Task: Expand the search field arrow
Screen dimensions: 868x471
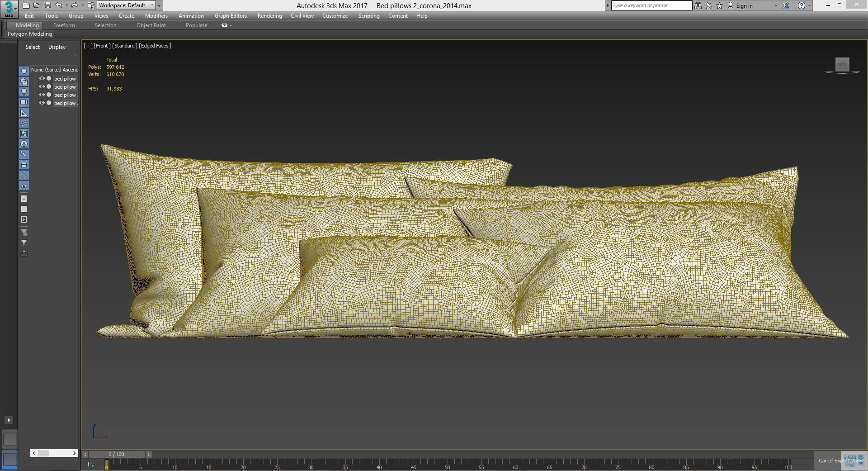Action: pos(608,5)
